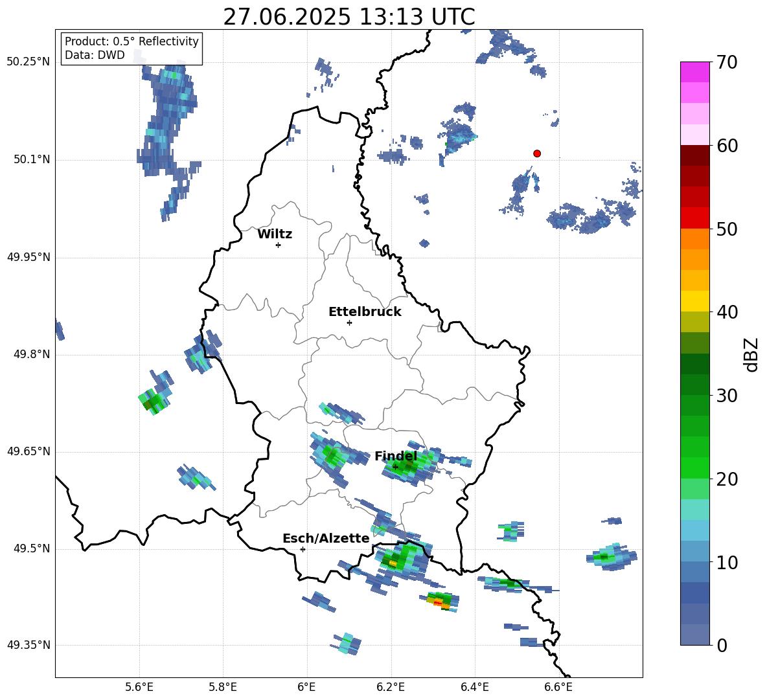Click the 6.6°E longitude label

(x=558, y=687)
